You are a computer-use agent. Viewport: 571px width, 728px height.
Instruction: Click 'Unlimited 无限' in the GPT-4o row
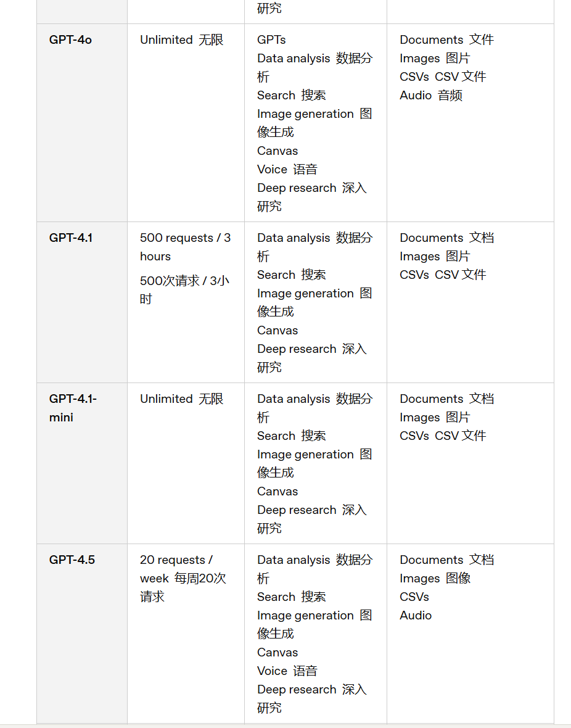pos(181,40)
